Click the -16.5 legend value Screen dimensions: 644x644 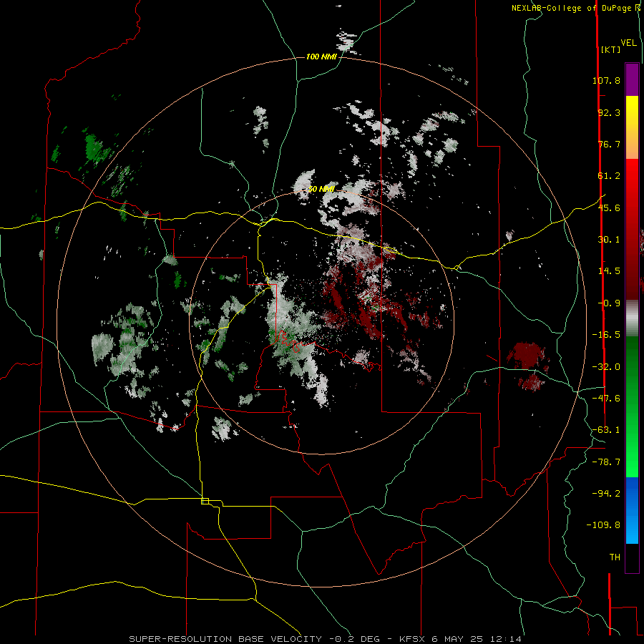point(606,335)
